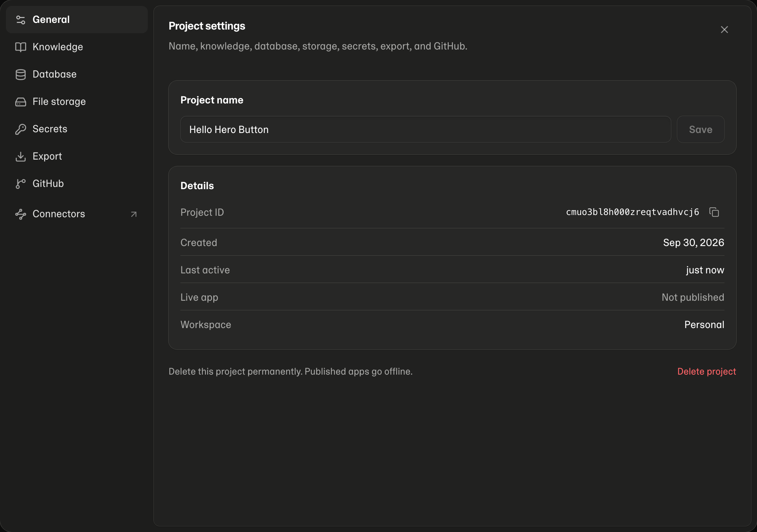The height and width of the screenshot is (532, 757).
Task: Click the 'just now' last active value
Action: pos(705,270)
